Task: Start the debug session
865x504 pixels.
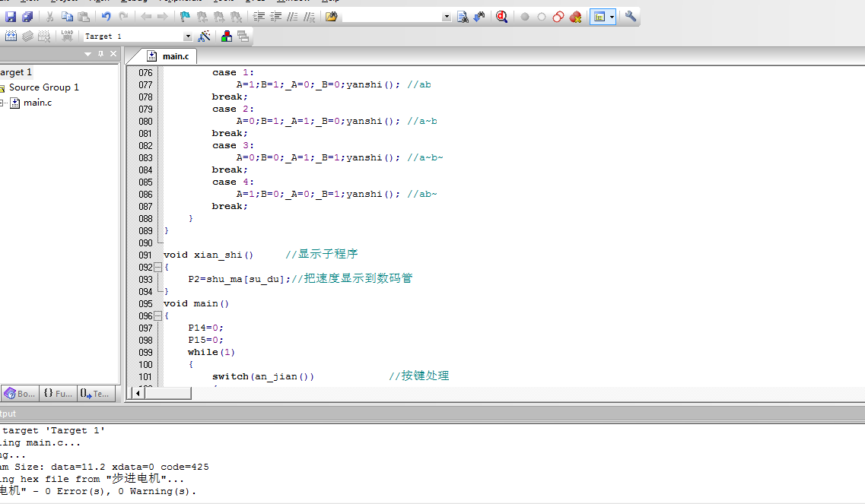Action: coord(501,17)
